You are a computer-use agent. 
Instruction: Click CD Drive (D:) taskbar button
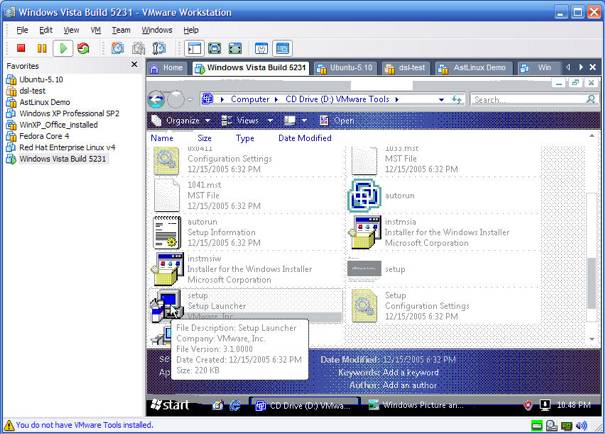coord(304,405)
